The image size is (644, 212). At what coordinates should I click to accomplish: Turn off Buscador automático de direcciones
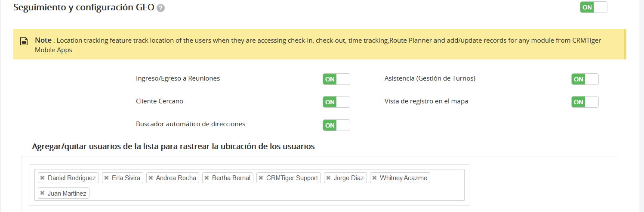[336, 125]
